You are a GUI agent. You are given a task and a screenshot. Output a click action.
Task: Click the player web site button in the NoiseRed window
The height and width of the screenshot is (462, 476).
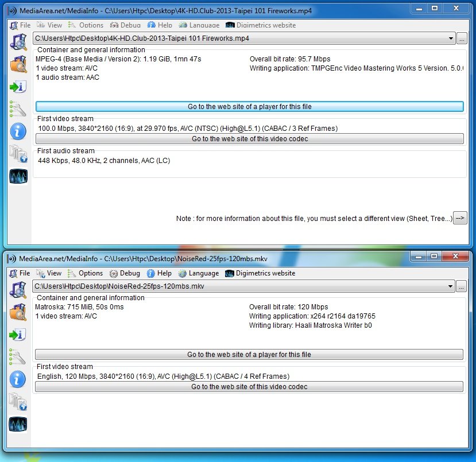[x=249, y=355]
